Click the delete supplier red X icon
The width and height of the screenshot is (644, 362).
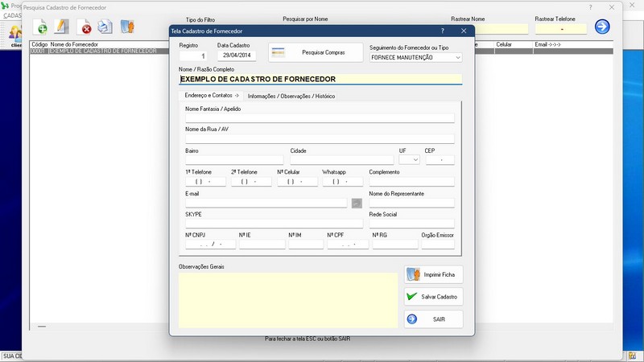[x=85, y=27]
